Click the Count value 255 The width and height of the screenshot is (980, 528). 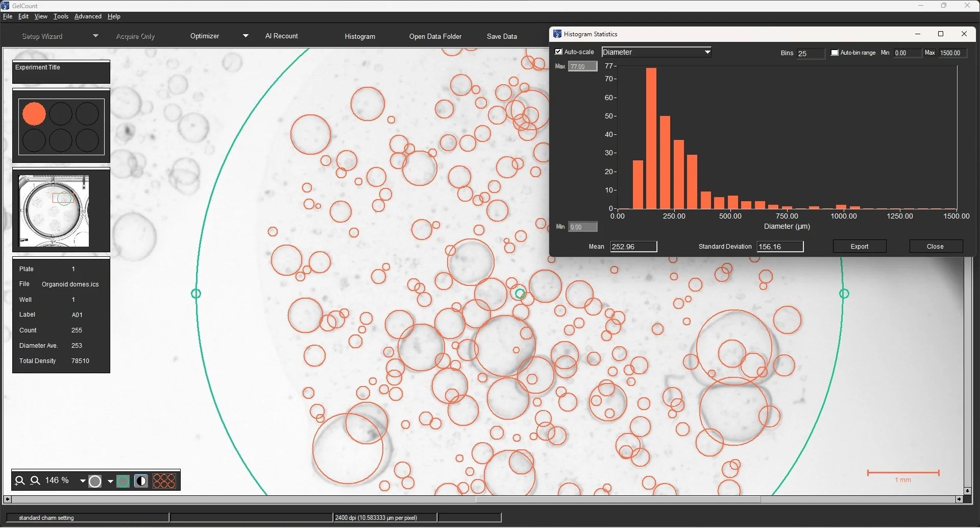77,330
